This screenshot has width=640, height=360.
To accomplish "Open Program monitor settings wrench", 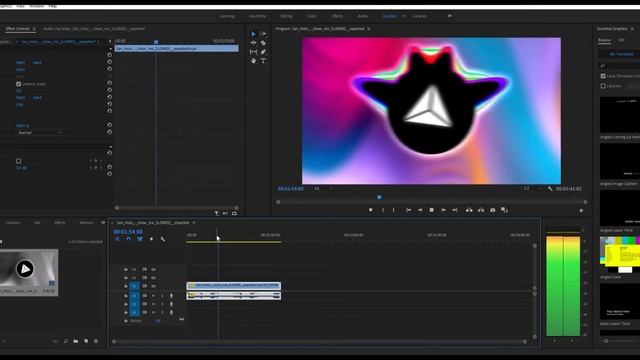I will click(550, 189).
